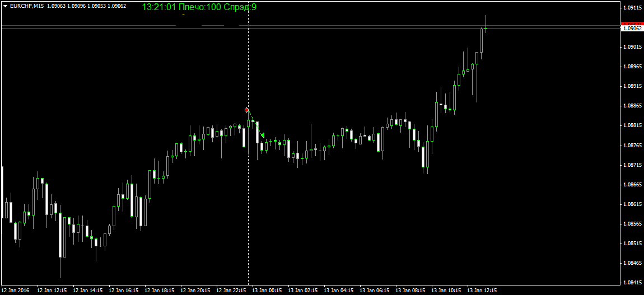644x295 pixels.
Task: Click the red 1.09071 price tag
Action: 632,25
